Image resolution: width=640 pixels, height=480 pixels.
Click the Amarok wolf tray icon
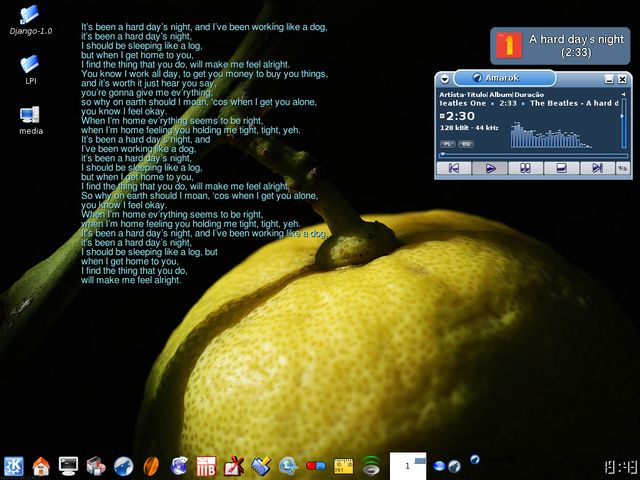coord(454,466)
